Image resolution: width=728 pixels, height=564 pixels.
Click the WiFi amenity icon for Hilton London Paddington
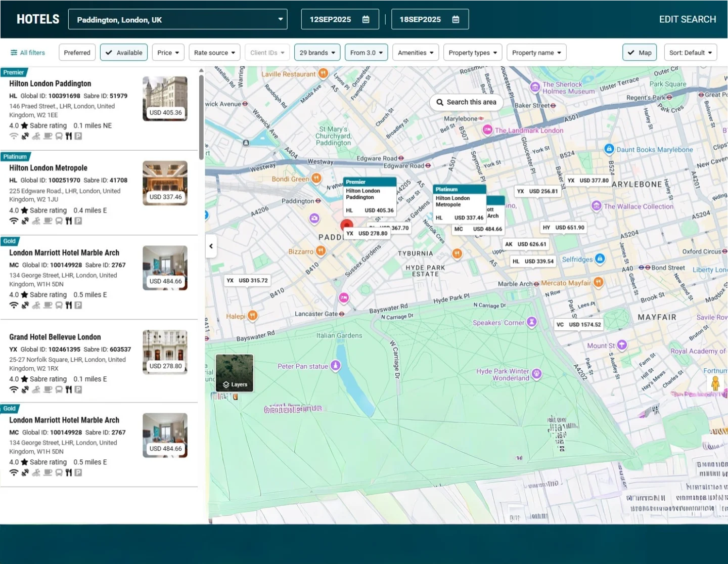tap(14, 136)
